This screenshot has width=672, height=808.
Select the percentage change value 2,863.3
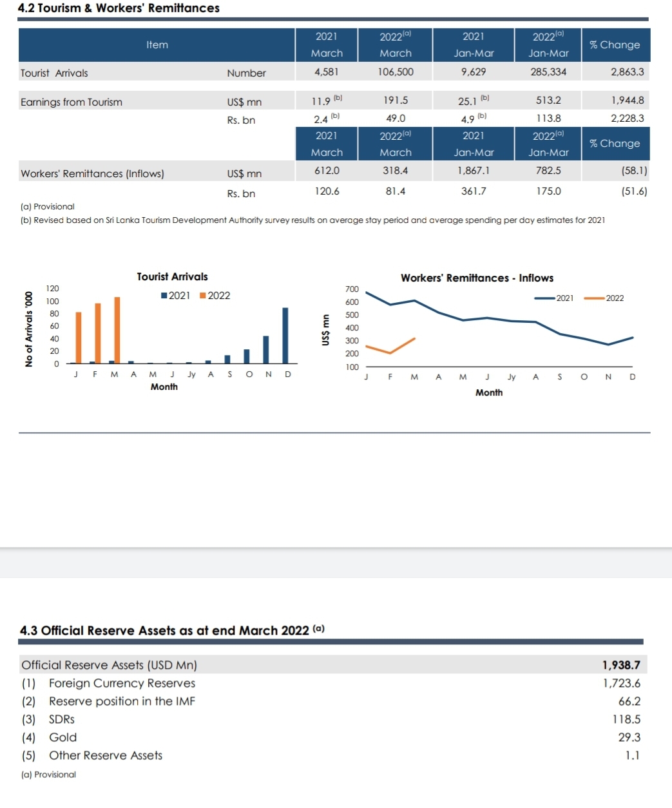tap(628, 72)
